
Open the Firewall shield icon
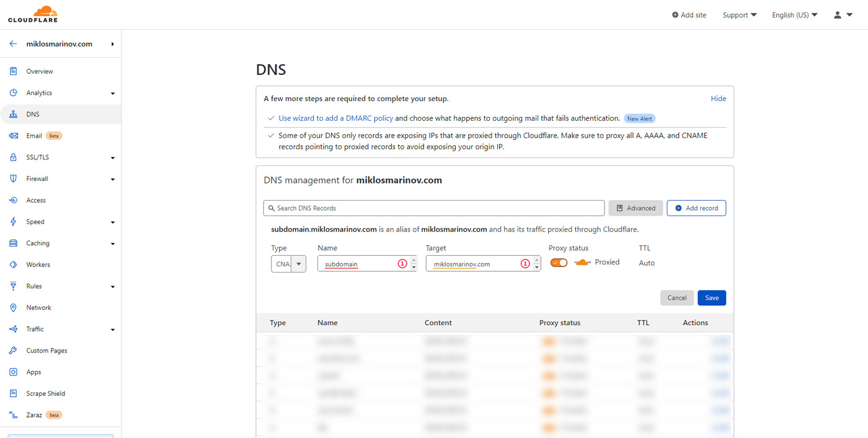click(13, 178)
